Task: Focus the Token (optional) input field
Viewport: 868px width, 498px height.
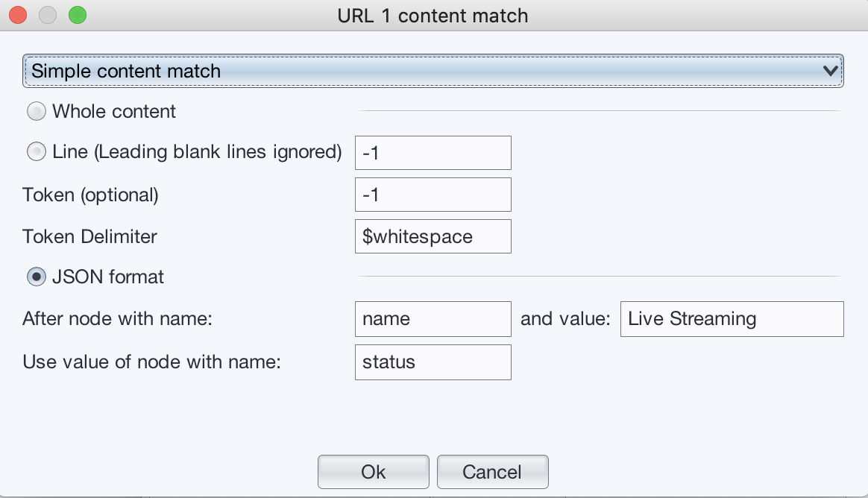Action: pyautogui.click(x=433, y=195)
